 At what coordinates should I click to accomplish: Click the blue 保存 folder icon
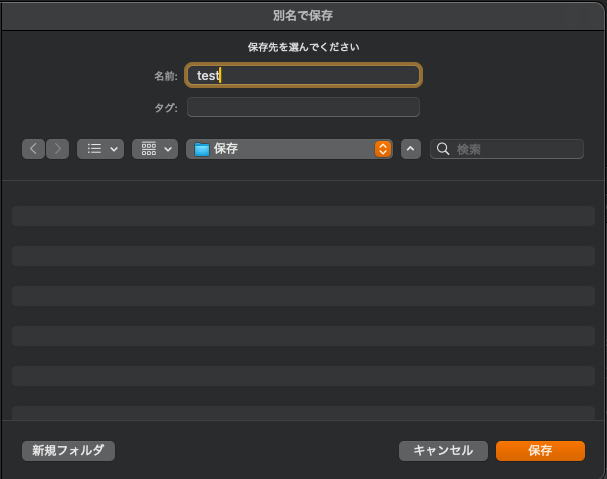202,149
